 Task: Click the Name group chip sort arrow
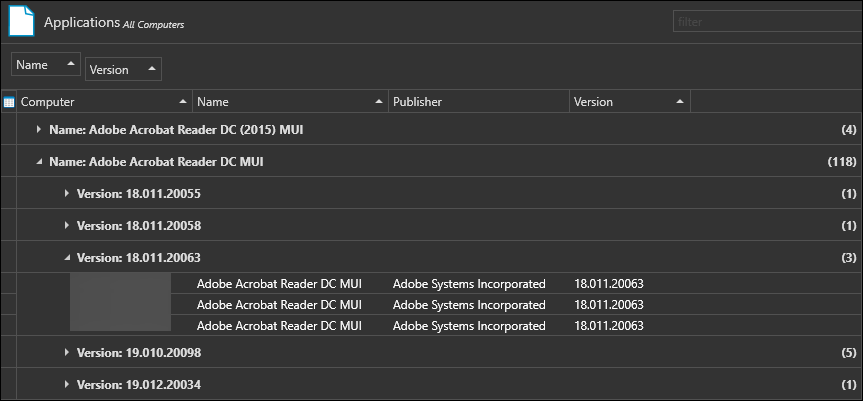[70, 64]
